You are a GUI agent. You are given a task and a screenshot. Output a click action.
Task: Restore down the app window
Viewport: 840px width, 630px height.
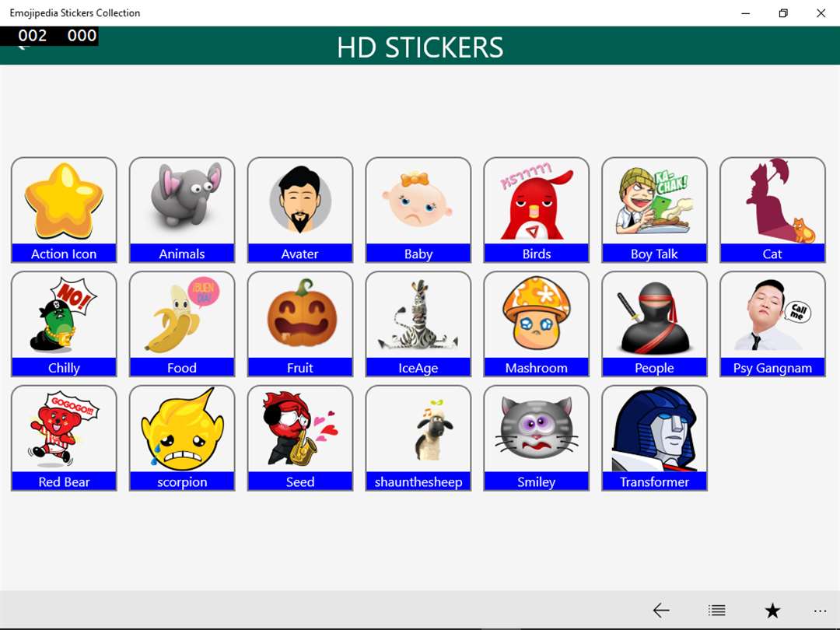coord(783,13)
